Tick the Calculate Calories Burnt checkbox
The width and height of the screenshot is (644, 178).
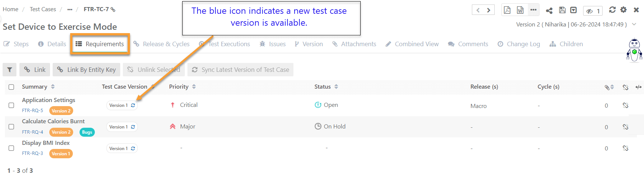(x=11, y=127)
